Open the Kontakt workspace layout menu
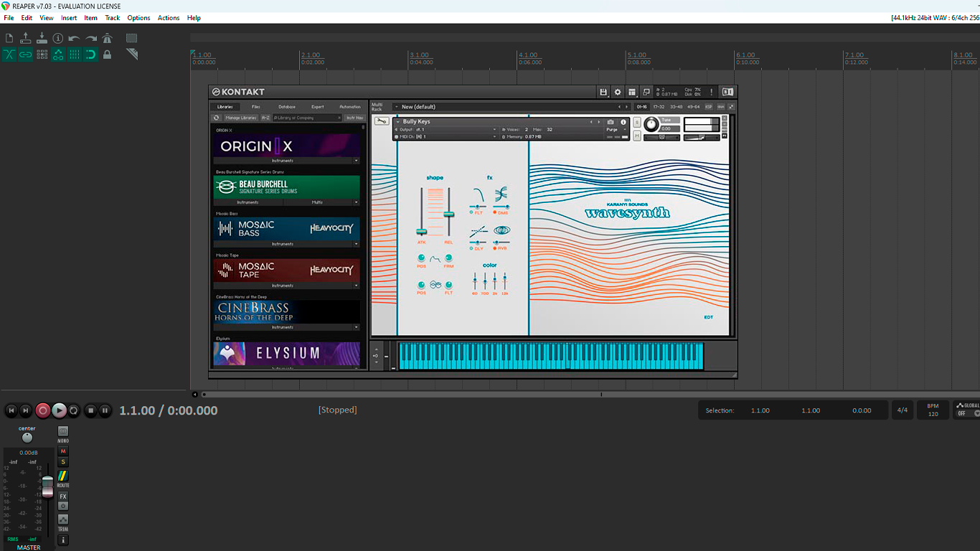 pyautogui.click(x=632, y=92)
